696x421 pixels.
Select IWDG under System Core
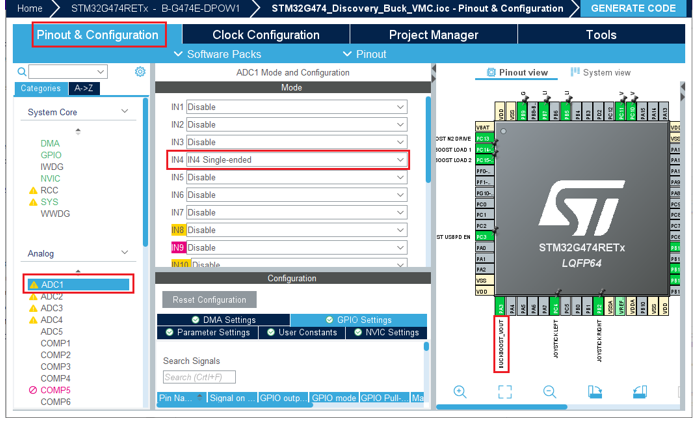(x=52, y=167)
